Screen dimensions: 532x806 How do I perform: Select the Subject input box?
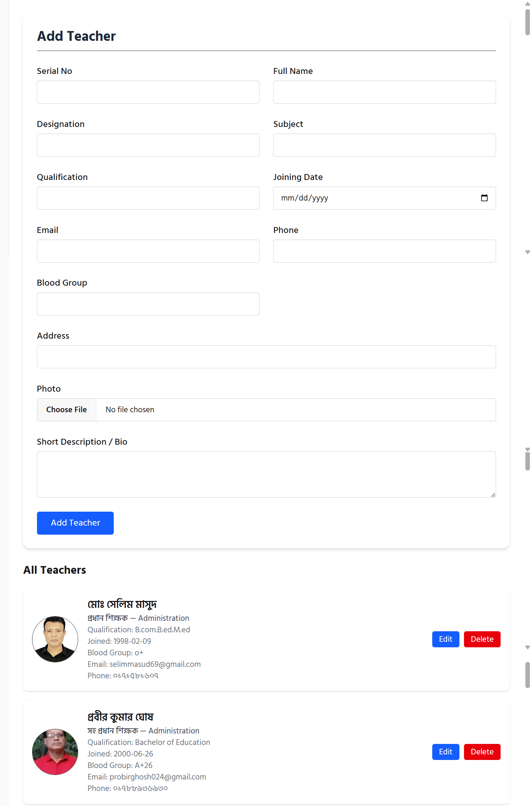pyautogui.click(x=384, y=145)
